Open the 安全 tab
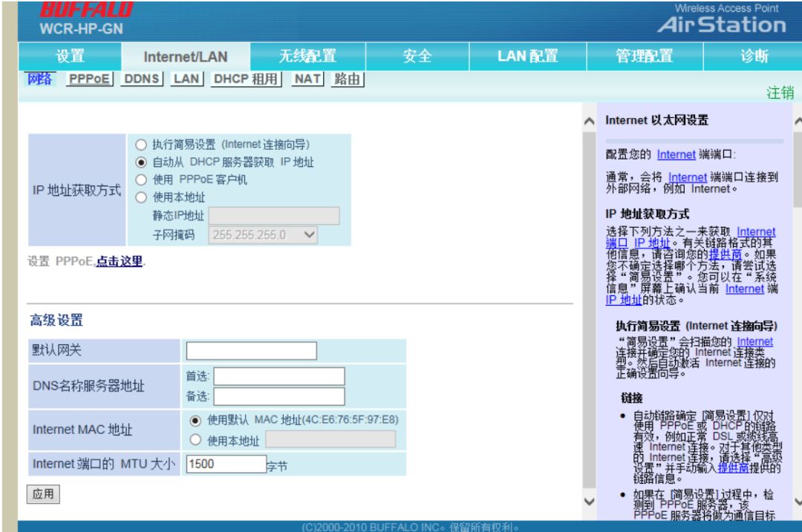This screenshot has width=802, height=532. coord(416,56)
